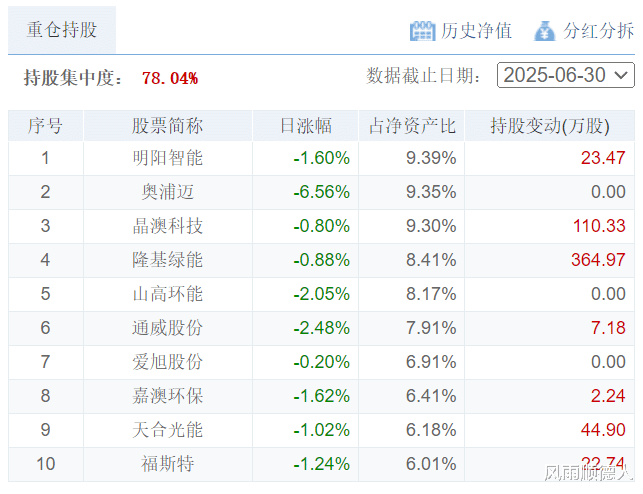Screen dimensions: 643x494
Task: Click the -2.05% daily change value
Action: tap(321, 294)
